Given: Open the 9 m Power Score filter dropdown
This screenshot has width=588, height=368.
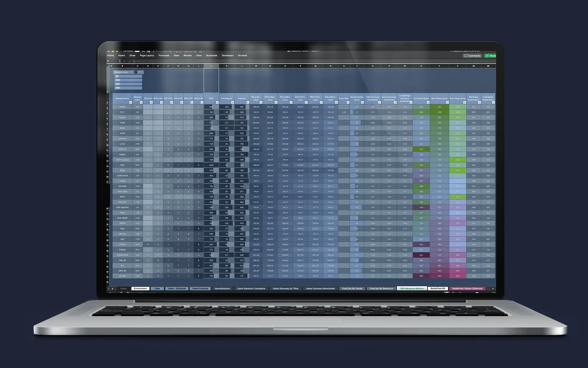Looking at the screenshot, I should pyautogui.click(x=428, y=102).
